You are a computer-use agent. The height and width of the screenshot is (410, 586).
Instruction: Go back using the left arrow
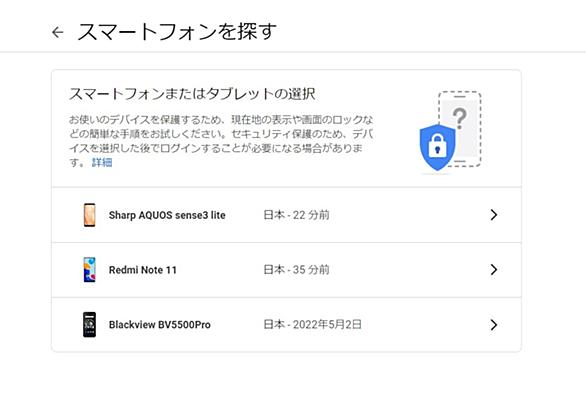click(x=58, y=33)
